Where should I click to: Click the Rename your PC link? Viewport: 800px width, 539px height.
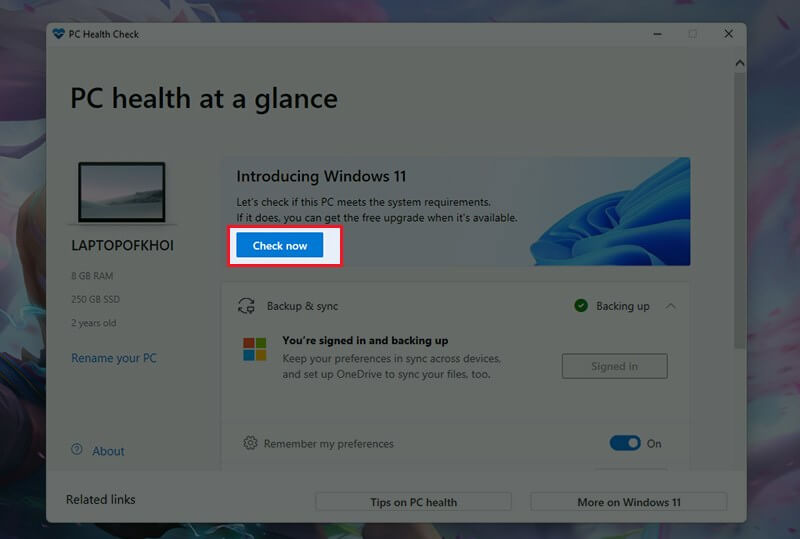114,358
